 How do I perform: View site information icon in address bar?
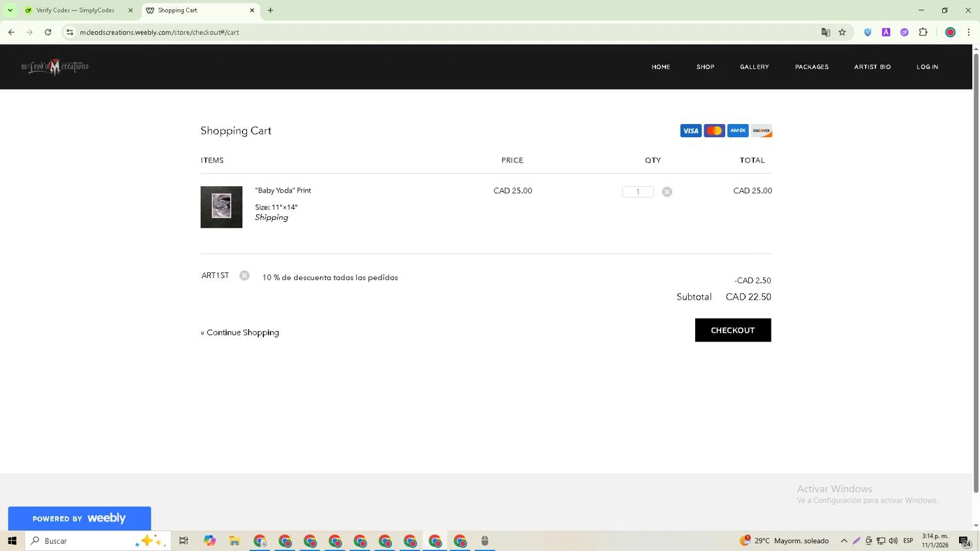tap(70, 32)
